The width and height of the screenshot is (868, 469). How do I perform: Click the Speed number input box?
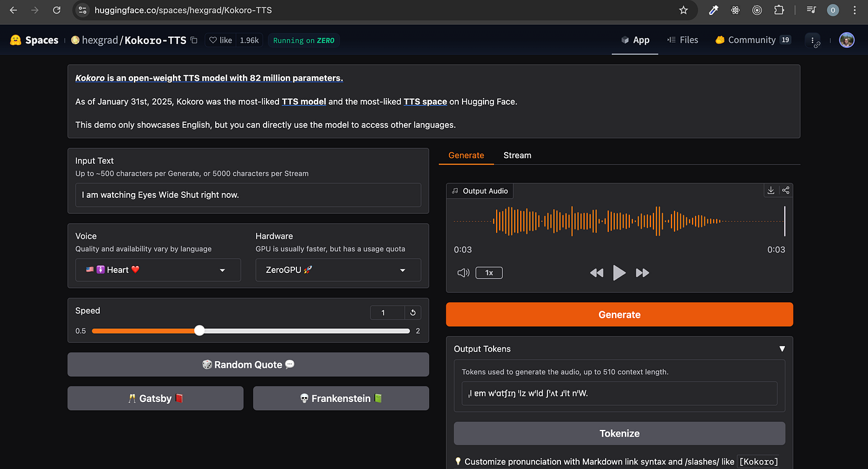click(x=387, y=313)
